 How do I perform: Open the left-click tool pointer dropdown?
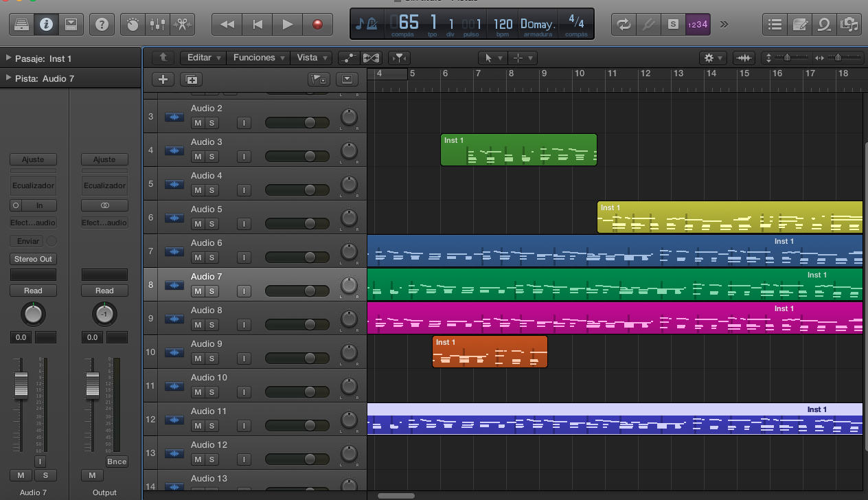tap(492, 58)
